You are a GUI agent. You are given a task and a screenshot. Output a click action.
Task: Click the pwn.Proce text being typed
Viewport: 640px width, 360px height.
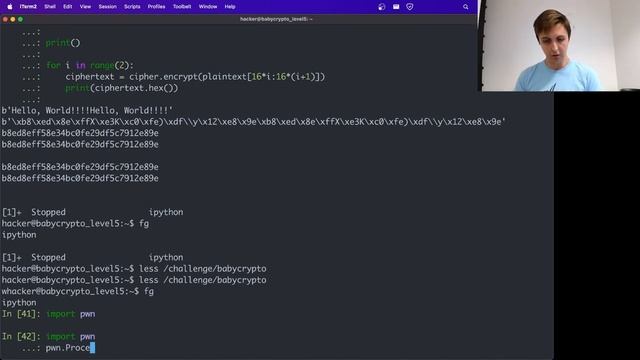click(68, 348)
